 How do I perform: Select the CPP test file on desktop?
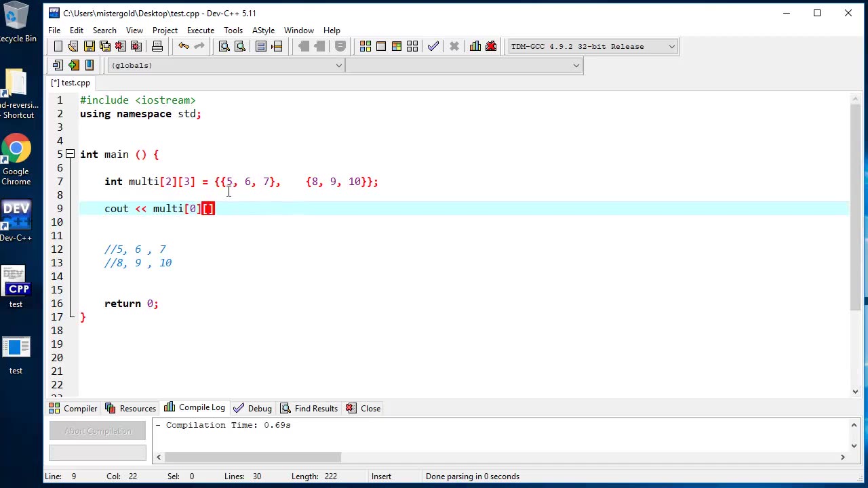[x=16, y=287]
